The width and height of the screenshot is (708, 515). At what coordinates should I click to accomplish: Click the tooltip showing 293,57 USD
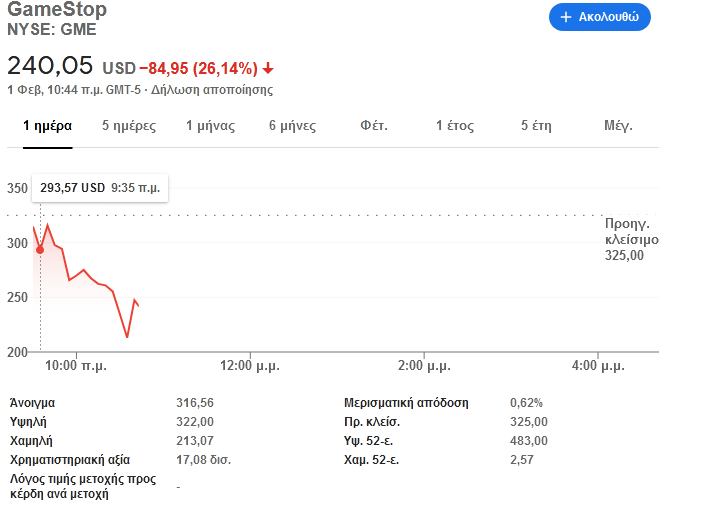tap(100, 188)
